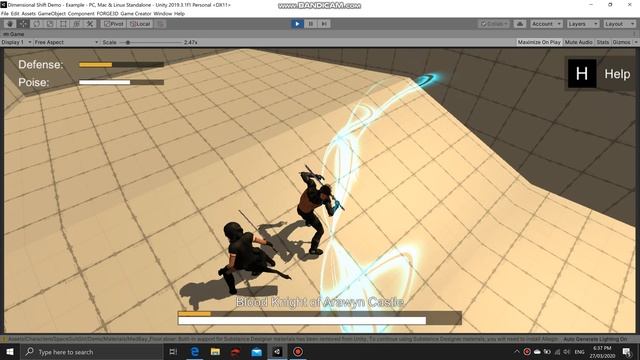
Task: Select the Scale tool
Action: (50, 24)
